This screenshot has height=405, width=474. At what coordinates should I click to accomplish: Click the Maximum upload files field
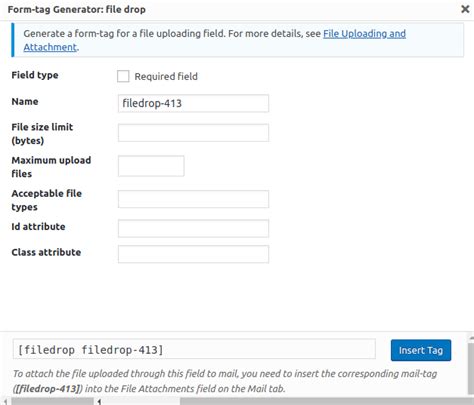tap(151, 166)
